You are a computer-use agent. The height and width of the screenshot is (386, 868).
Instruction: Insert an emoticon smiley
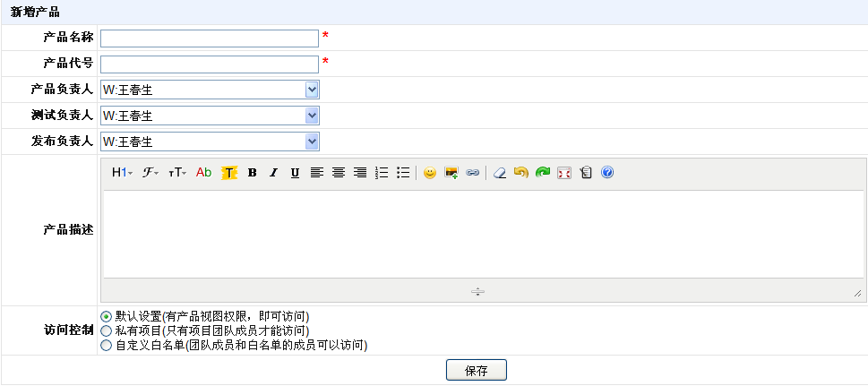(430, 173)
